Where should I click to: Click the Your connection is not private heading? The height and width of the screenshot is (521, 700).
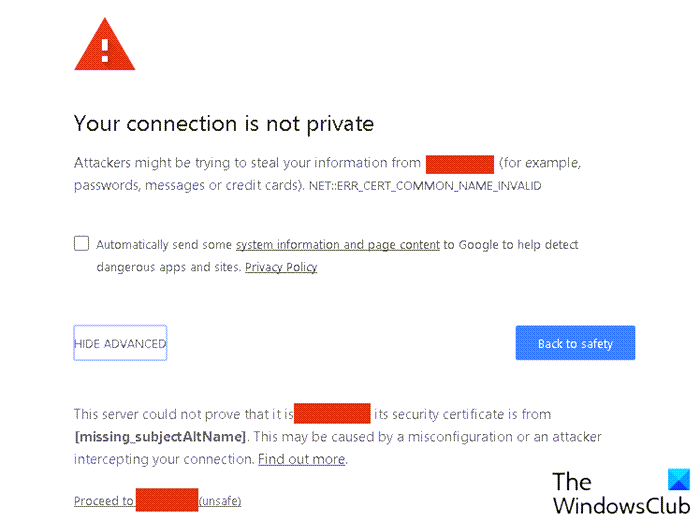tap(224, 124)
